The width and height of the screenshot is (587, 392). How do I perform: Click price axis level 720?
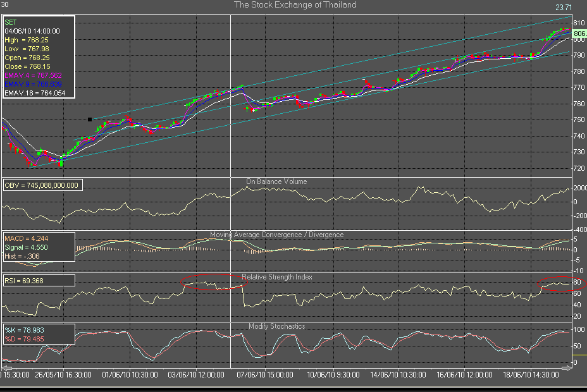pyautogui.click(x=579, y=168)
